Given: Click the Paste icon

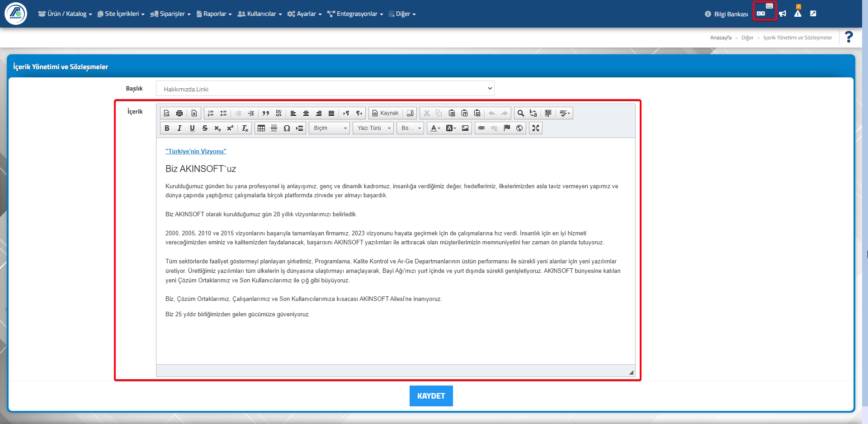Looking at the screenshot, I should (452, 113).
